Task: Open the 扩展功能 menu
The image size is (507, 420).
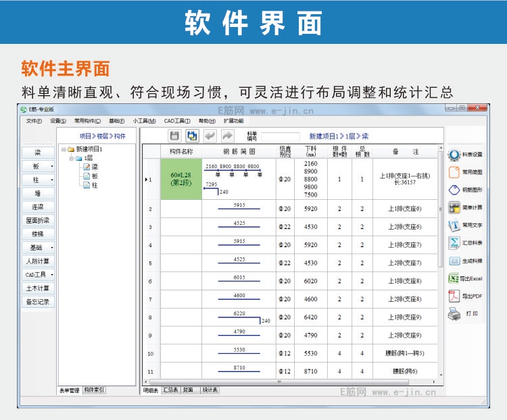Action: tap(234, 121)
